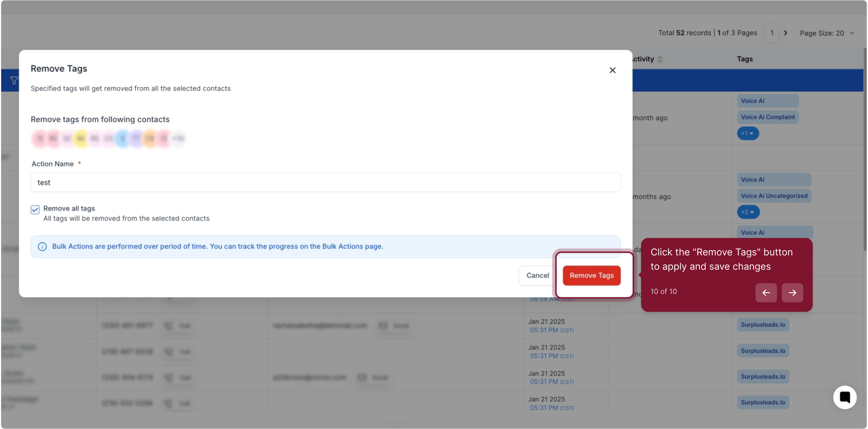
Task: Click the info icon in bulk actions notice
Action: pyautogui.click(x=42, y=247)
